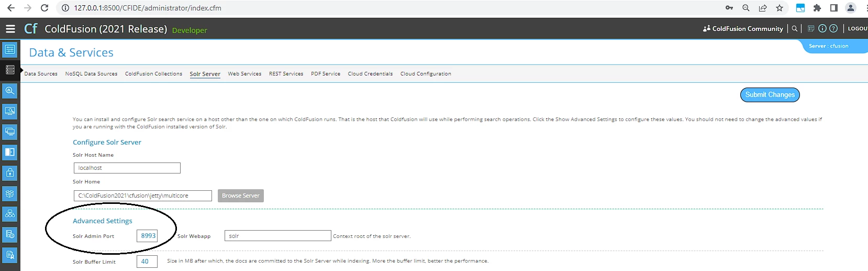Open the hamburger navigation menu
The width and height of the screenshot is (868, 271).
click(x=10, y=29)
